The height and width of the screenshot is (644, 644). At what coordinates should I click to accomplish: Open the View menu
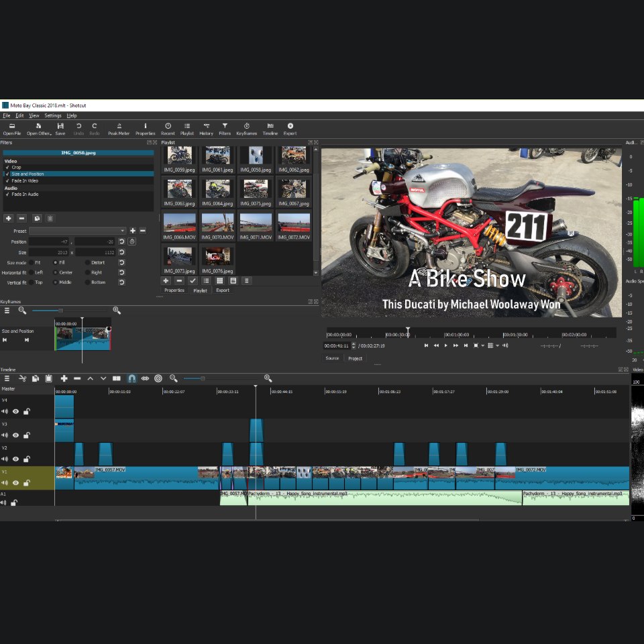pos(34,115)
